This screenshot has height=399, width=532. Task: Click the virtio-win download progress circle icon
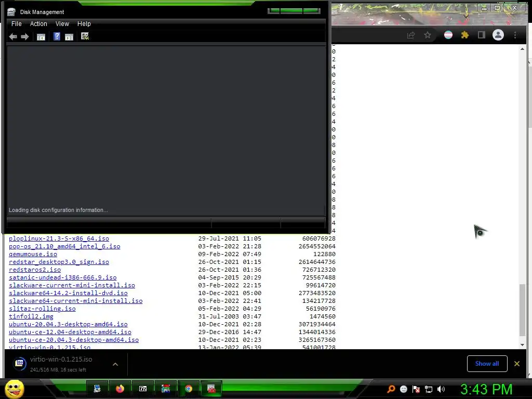point(20,364)
